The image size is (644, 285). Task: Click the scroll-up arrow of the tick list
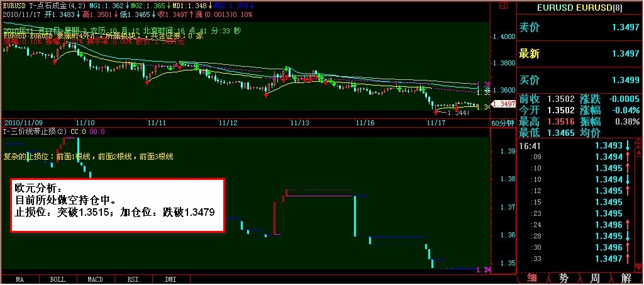tap(639, 152)
